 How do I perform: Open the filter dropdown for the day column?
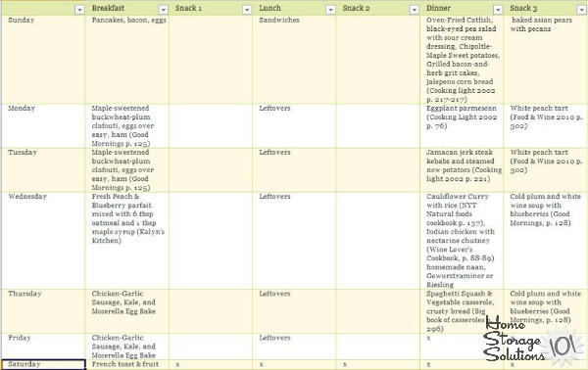tap(79, 10)
